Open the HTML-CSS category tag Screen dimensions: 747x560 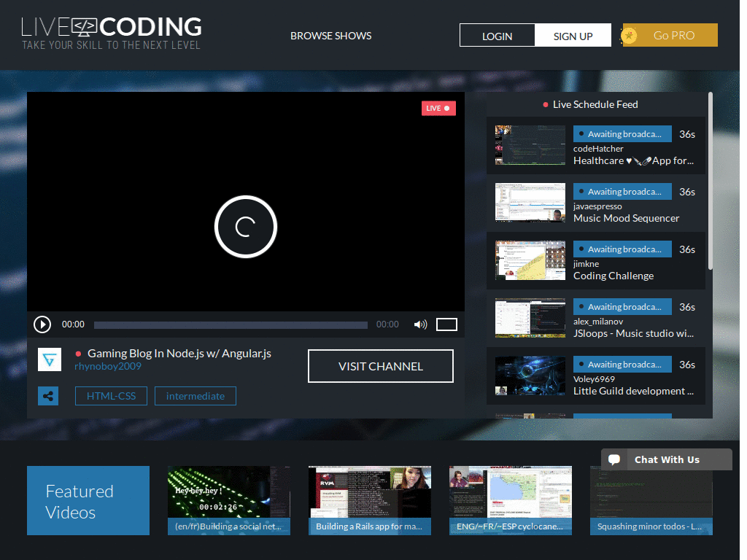tap(111, 395)
